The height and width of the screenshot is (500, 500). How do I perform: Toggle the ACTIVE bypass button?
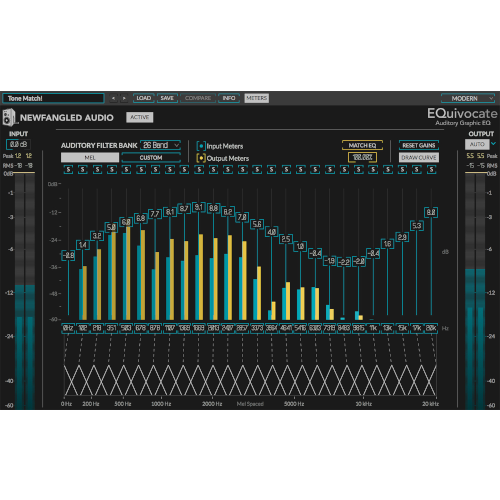140,117
